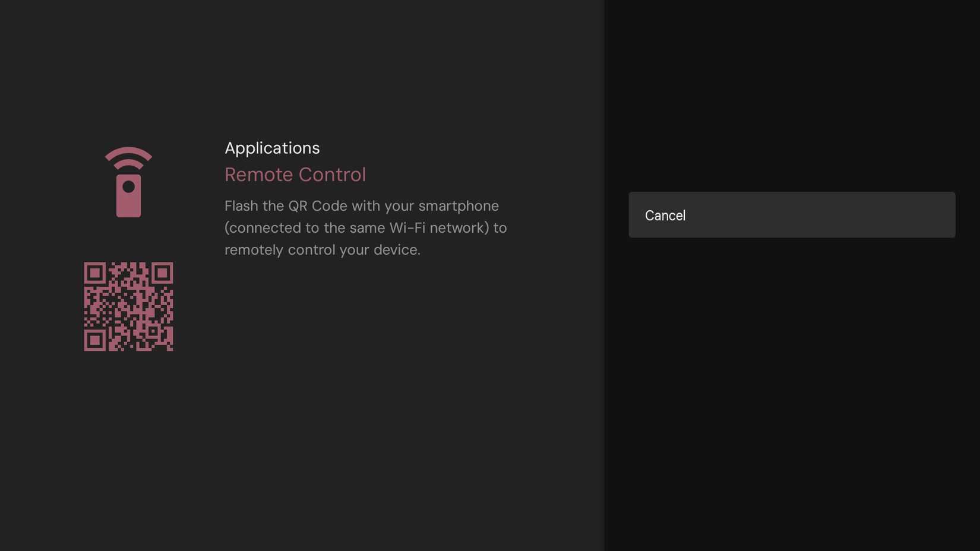This screenshot has width=980, height=551.
Task: Click the center of the QR code
Action: [129, 306]
